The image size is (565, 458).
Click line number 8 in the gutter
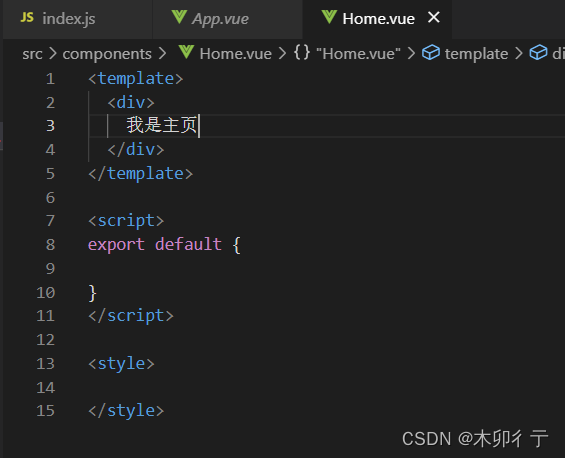click(x=50, y=245)
